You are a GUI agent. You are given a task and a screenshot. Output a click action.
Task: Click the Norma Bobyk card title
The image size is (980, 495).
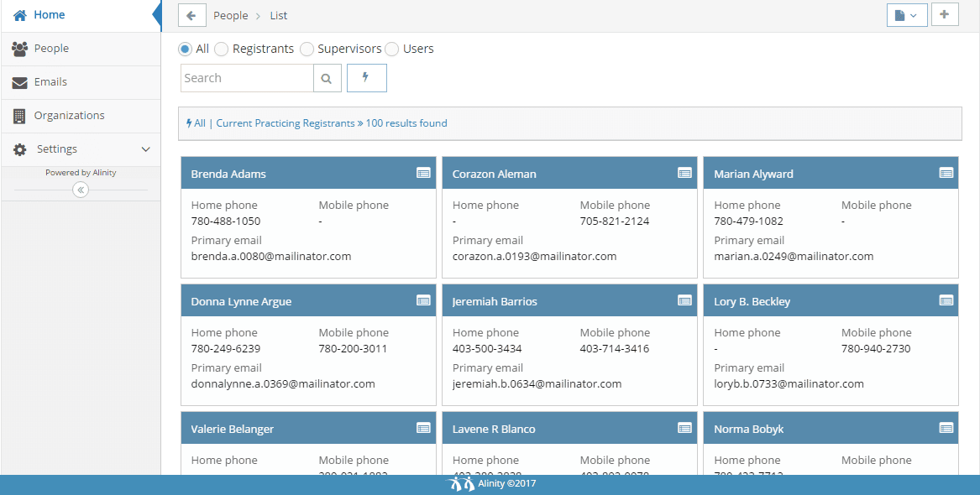click(749, 429)
